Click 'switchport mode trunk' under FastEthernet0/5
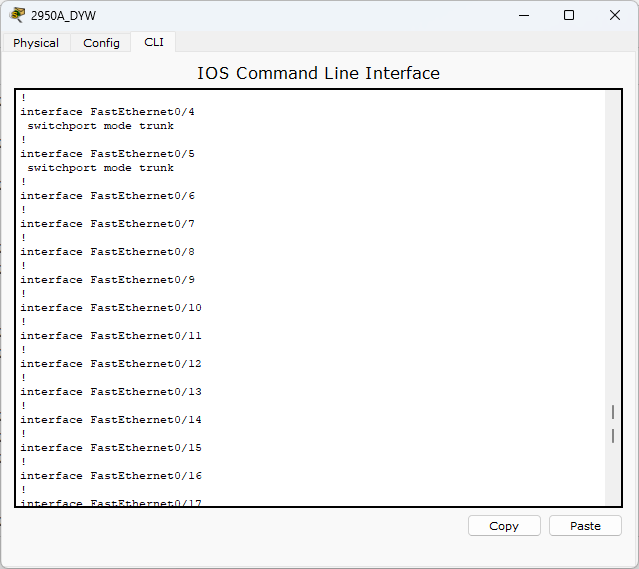Screen dimensions: 639x569 click(101, 168)
